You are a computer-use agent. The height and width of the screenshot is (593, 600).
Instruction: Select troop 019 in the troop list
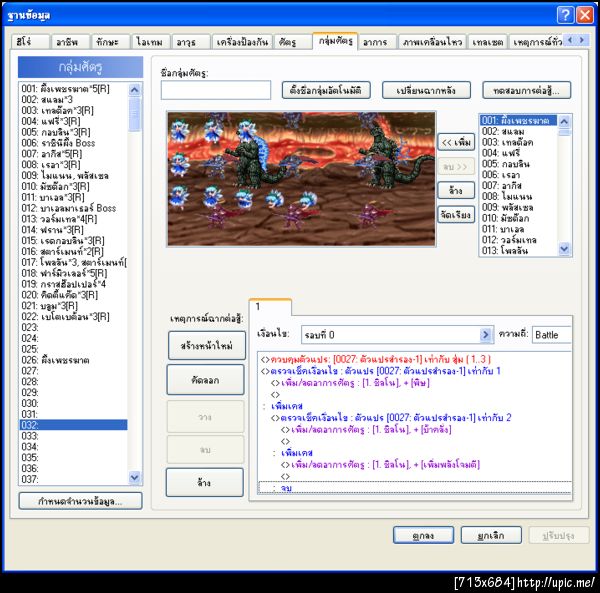pos(73,284)
